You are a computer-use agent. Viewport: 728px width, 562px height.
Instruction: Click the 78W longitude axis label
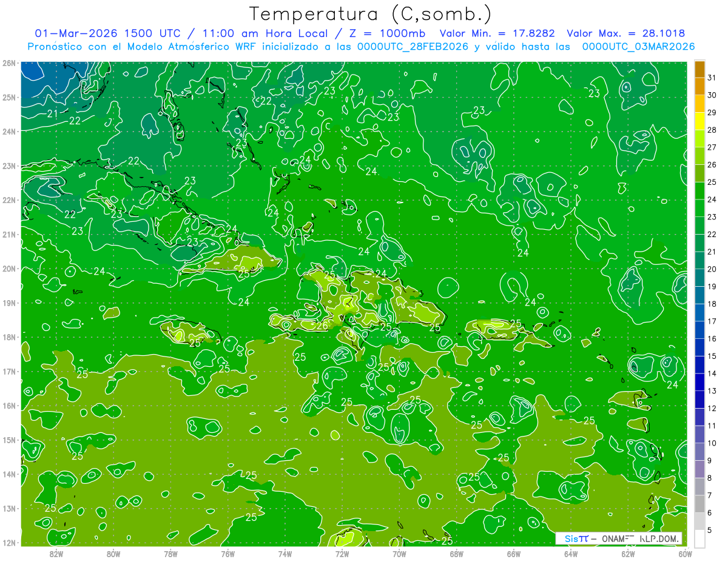[170, 554]
